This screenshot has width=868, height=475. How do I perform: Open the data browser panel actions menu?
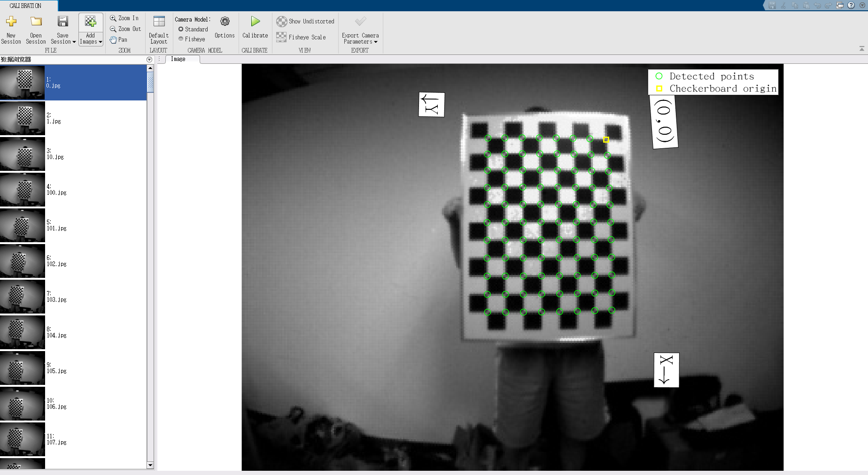(x=149, y=60)
